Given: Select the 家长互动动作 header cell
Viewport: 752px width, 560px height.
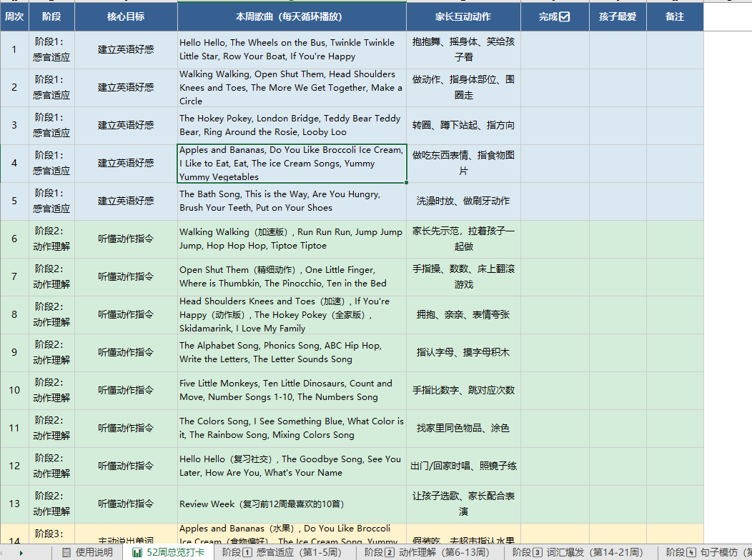Looking at the screenshot, I should 463,16.
